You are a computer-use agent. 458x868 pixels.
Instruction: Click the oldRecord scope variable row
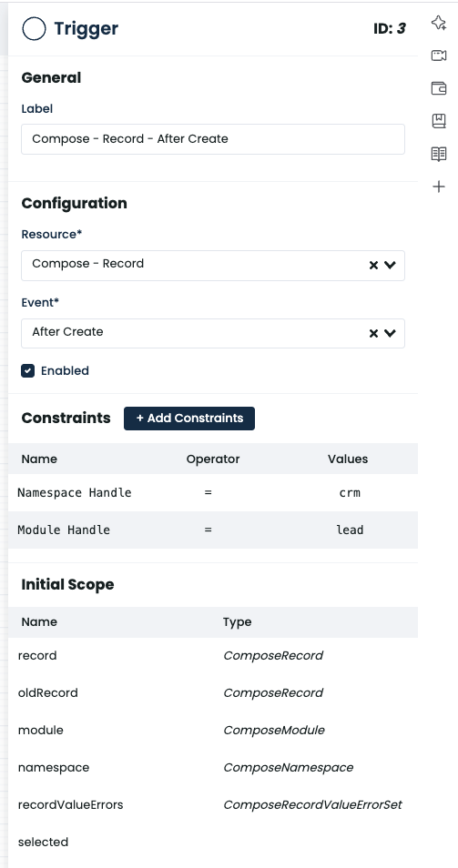(x=213, y=693)
